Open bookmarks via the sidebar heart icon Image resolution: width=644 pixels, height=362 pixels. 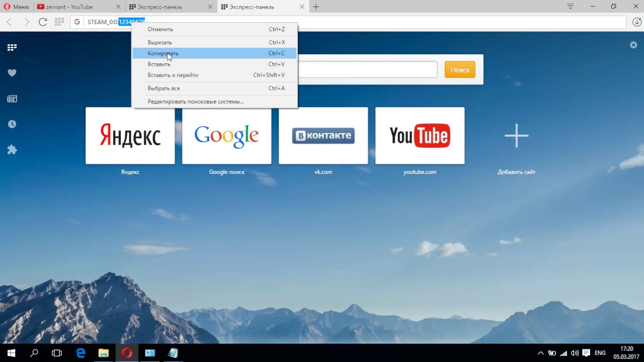12,73
